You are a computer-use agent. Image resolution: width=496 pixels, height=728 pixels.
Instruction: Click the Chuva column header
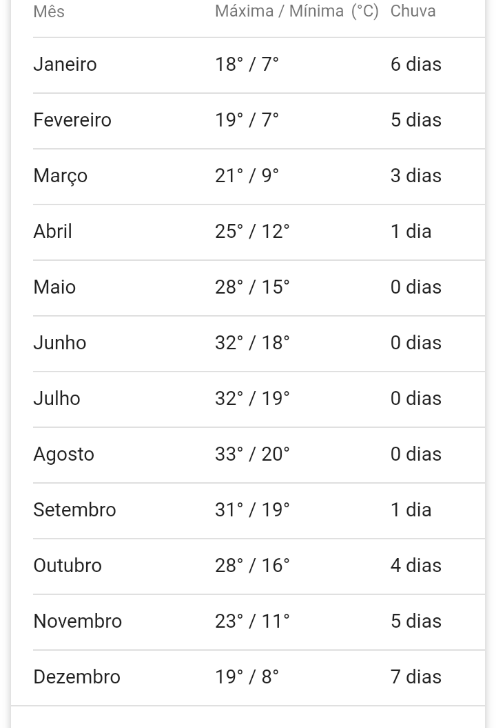tap(413, 11)
